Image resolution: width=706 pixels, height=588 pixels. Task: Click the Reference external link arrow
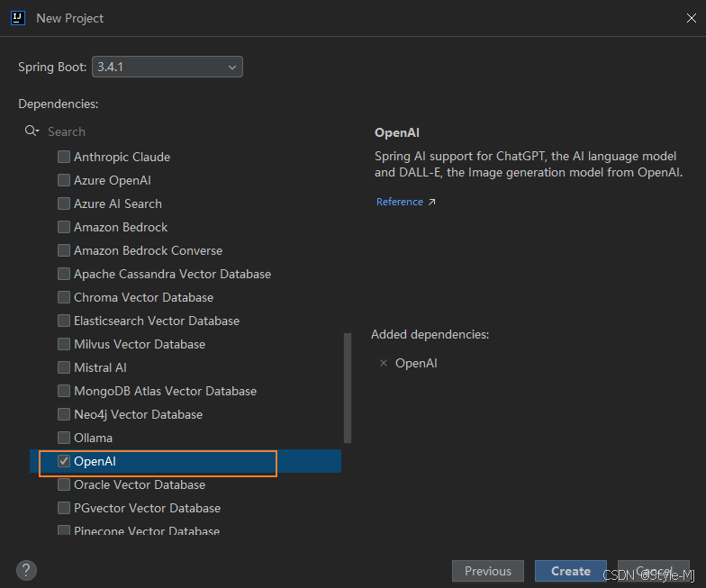[432, 202]
